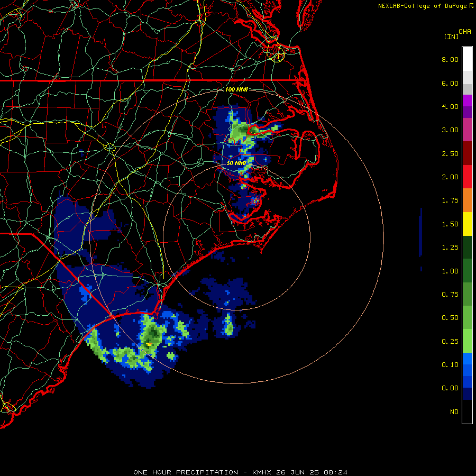Viewport: 476px width, 476px height.
Task: Select the 0.10 inch legend value
Action: [450, 365]
